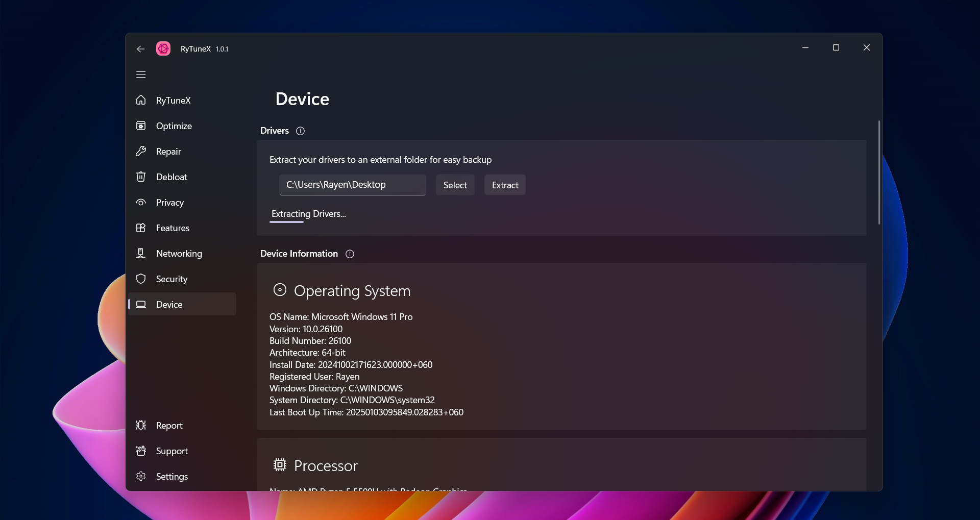The image size is (980, 520).
Task: Navigate to Debloat page
Action: pyautogui.click(x=171, y=177)
